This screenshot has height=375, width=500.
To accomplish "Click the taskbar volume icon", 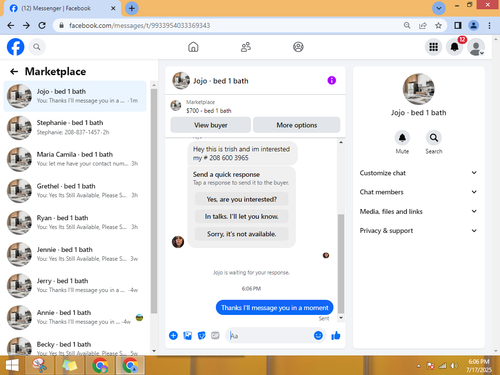I will [454, 366].
